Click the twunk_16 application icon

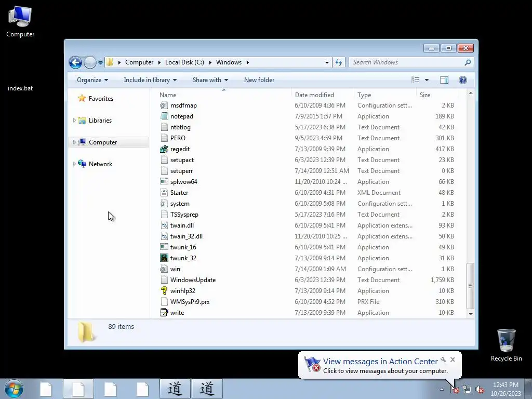pos(164,247)
